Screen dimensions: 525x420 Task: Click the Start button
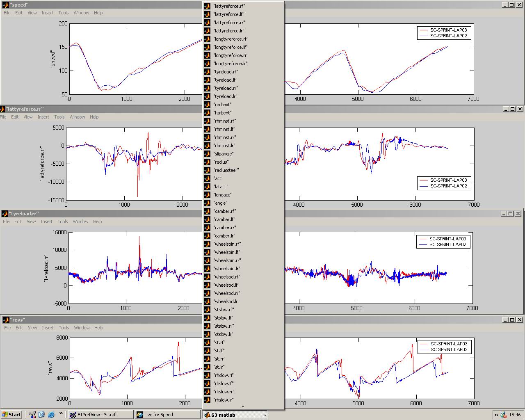tap(11, 415)
